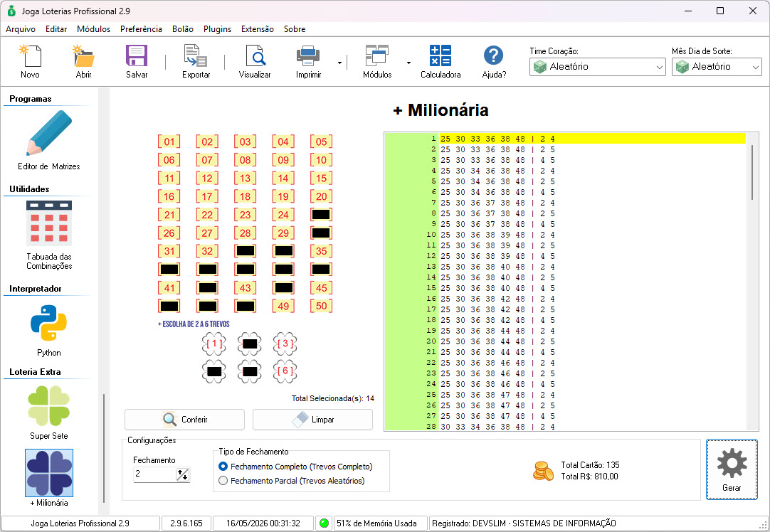Image resolution: width=770 pixels, height=532 pixels.
Task: Toggle number 50 on the card
Action: (x=321, y=307)
